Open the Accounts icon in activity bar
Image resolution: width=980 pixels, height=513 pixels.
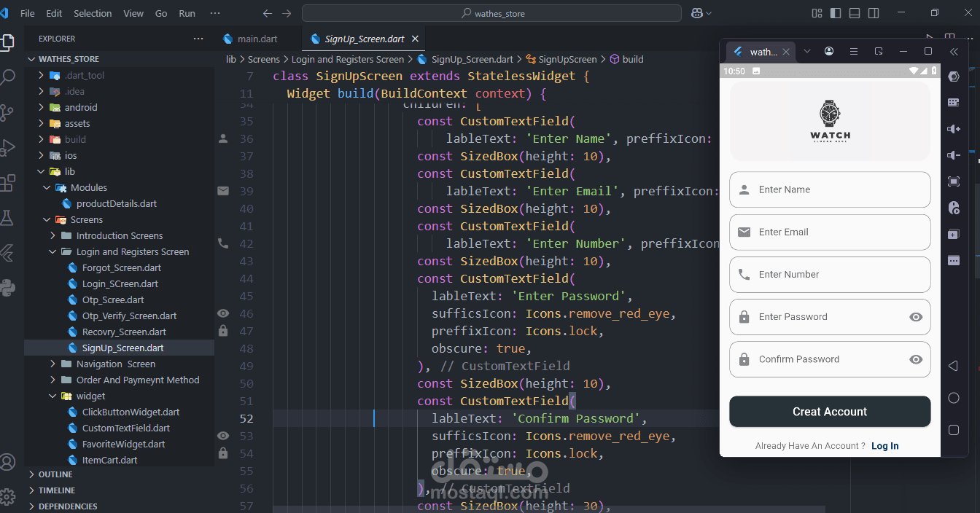(x=7, y=462)
